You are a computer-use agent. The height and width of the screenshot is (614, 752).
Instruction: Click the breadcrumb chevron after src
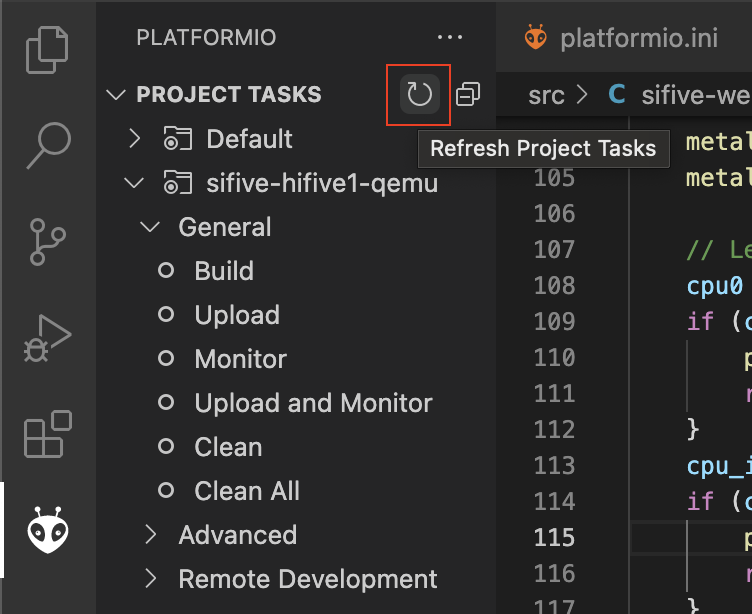click(x=582, y=94)
